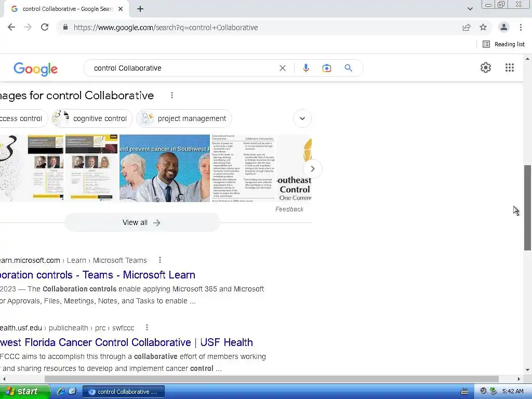Start voice search with the microphone

305,68
